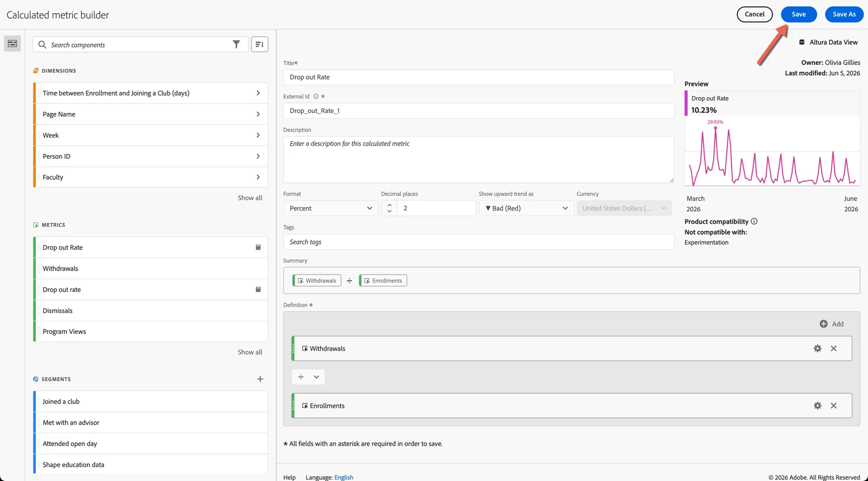Open settings gear for Enrollments
Image resolution: width=868 pixels, height=481 pixels.
817,406
